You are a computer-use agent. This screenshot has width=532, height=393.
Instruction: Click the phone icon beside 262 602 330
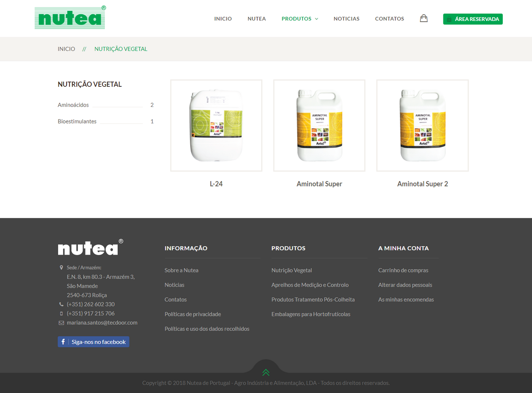point(61,304)
